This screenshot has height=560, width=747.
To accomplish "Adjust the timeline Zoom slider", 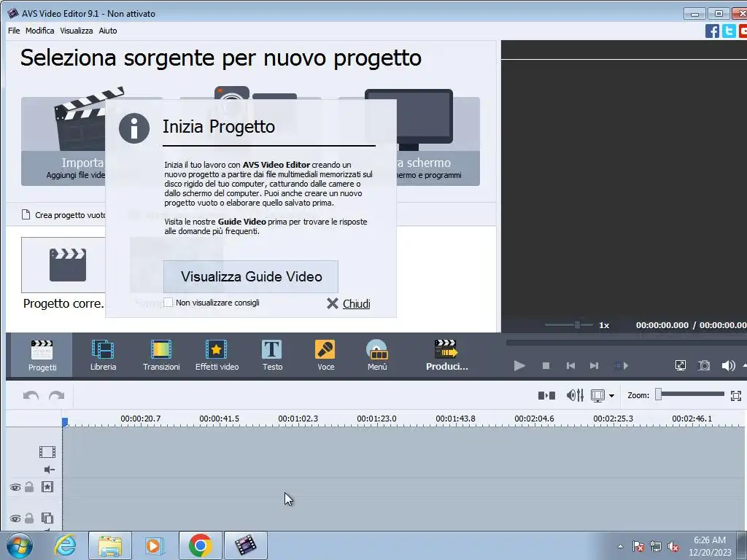I will click(691, 394).
